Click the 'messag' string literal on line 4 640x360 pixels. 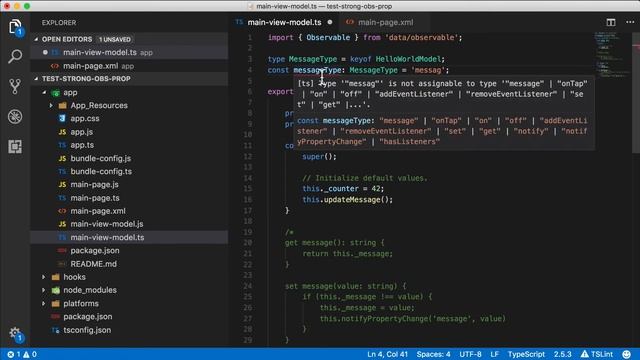tap(428, 70)
